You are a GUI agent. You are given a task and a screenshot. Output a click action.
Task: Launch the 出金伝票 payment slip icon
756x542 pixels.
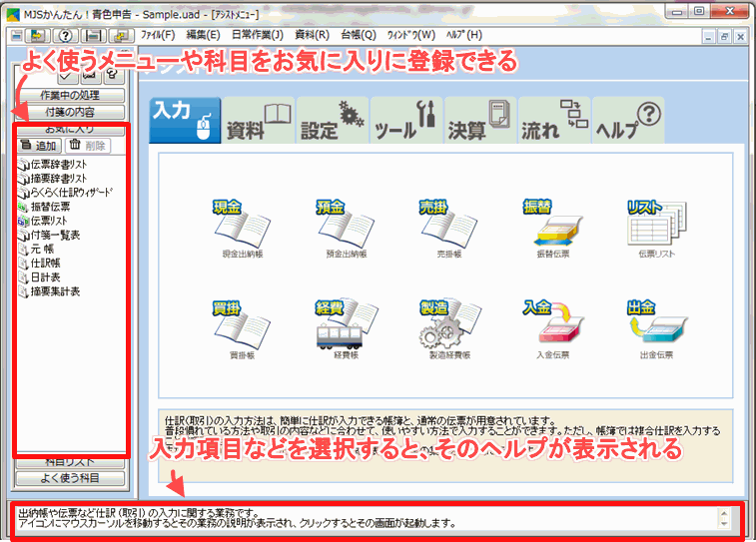pos(657,329)
